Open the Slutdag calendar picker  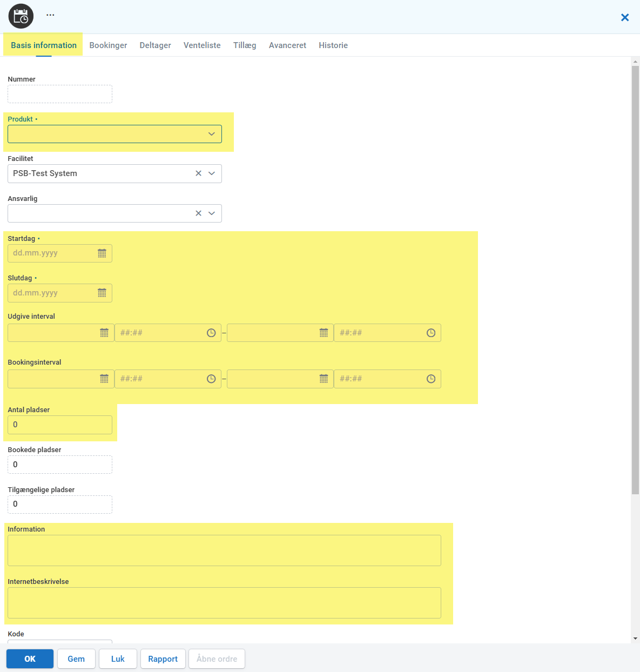click(102, 293)
